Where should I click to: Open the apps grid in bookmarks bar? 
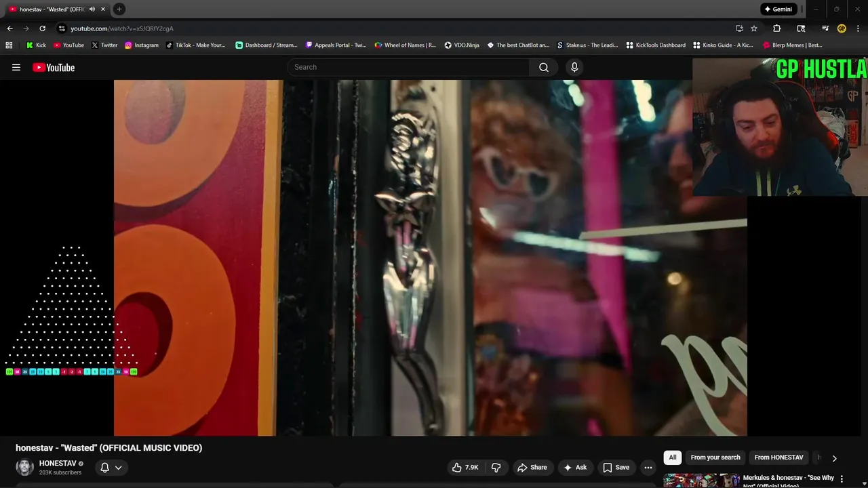point(9,45)
